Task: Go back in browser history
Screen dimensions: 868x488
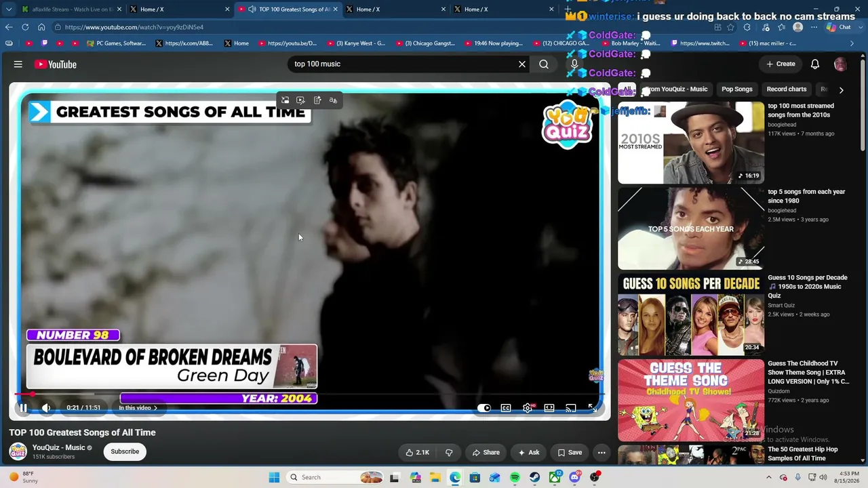Action: (x=9, y=27)
